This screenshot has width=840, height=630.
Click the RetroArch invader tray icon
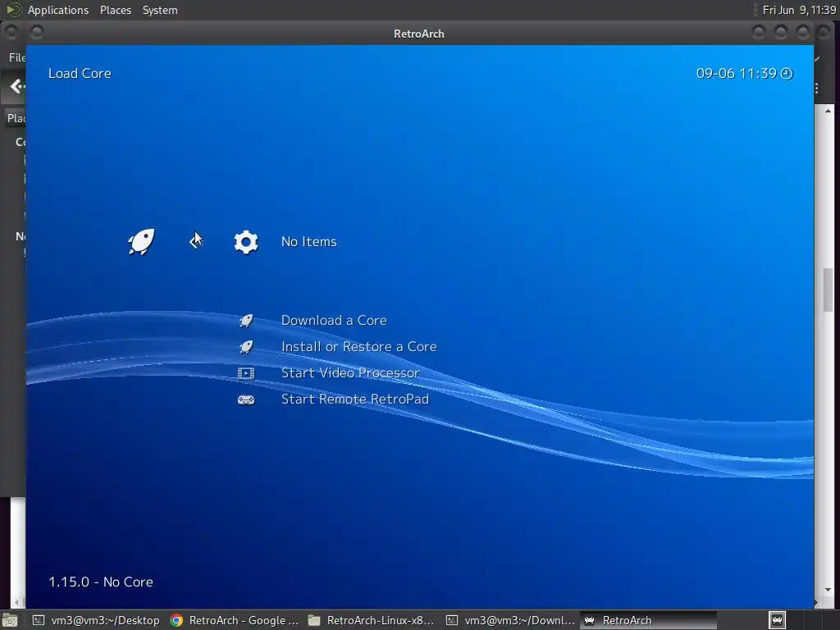tap(778, 620)
